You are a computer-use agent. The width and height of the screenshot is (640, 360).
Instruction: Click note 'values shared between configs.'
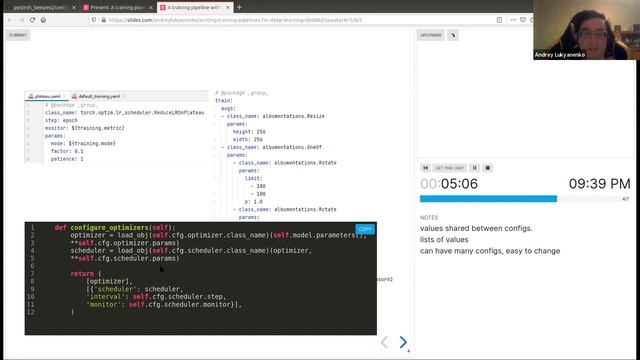[476, 229]
